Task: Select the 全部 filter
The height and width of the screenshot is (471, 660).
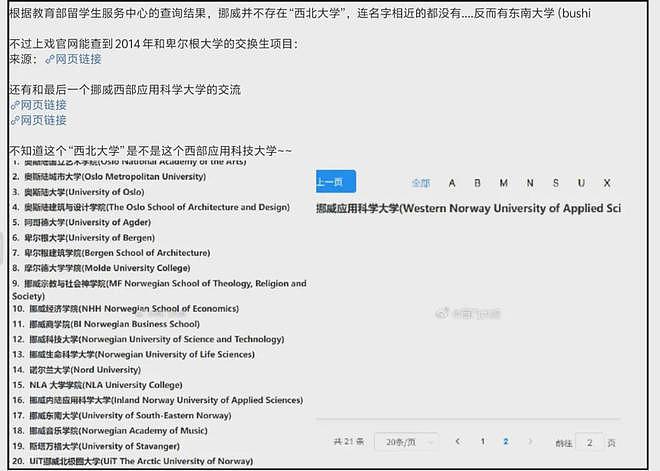Action: point(420,183)
